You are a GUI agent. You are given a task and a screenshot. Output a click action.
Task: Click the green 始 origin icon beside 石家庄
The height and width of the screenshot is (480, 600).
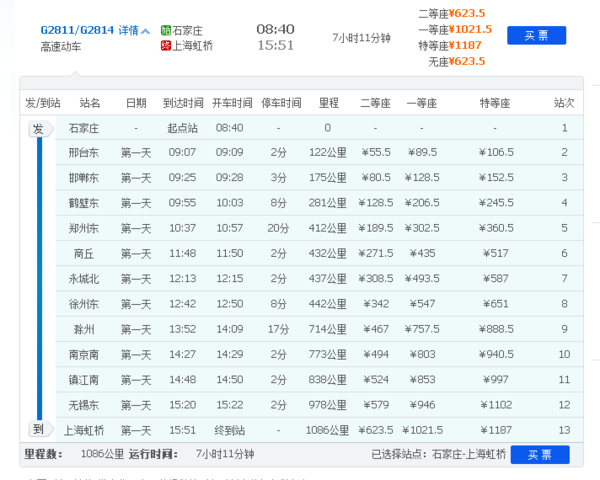166,30
